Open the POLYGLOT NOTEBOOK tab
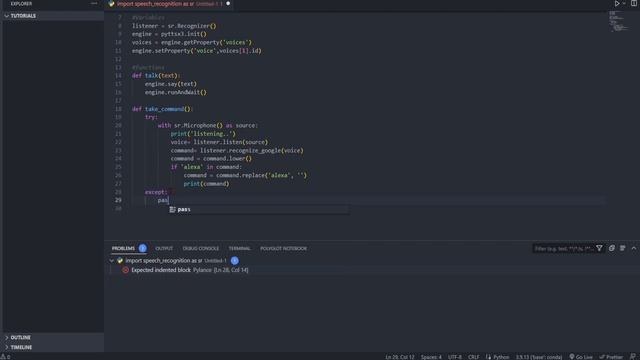This screenshot has width=640, height=360. (283, 248)
